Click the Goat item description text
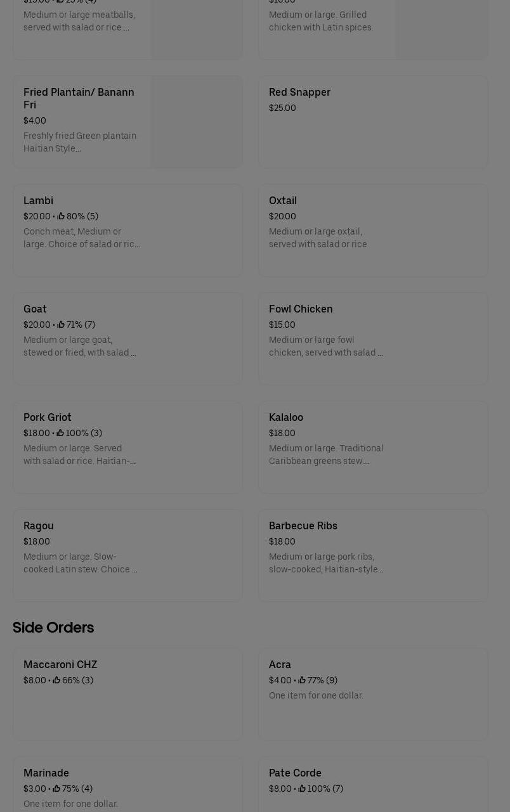Screen dimensions: 510x812 click(80, 347)
